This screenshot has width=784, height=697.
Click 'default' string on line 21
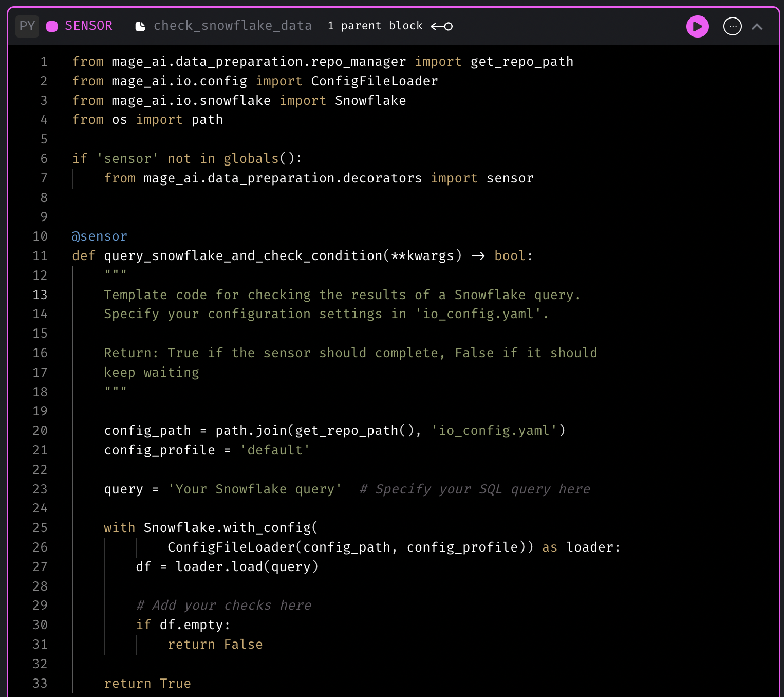[275, 450]
